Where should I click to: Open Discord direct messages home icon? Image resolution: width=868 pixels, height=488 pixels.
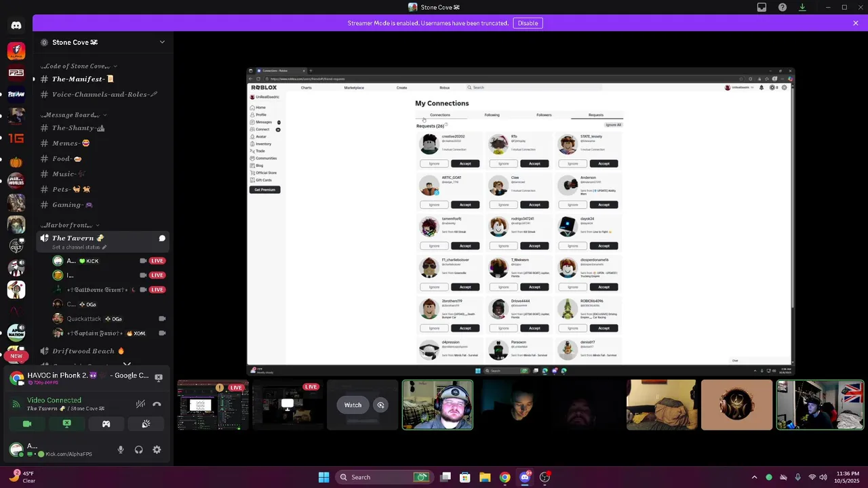pos(16,25)
